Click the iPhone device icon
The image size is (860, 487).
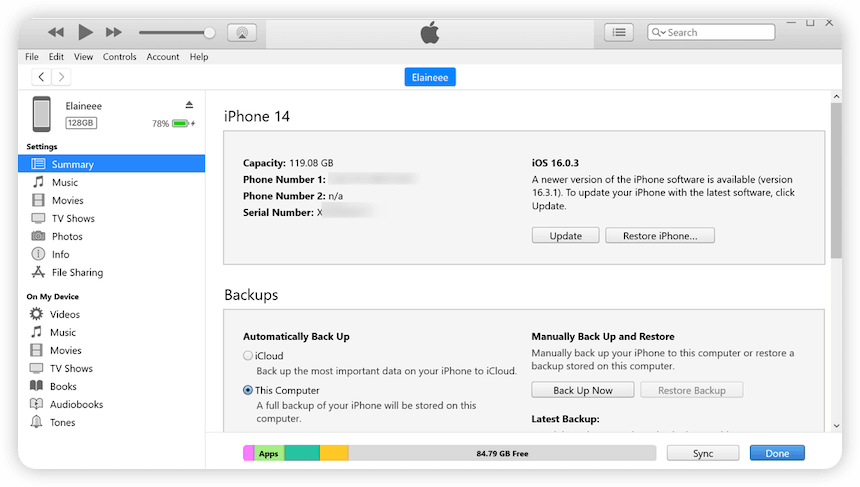pos(41,113)
